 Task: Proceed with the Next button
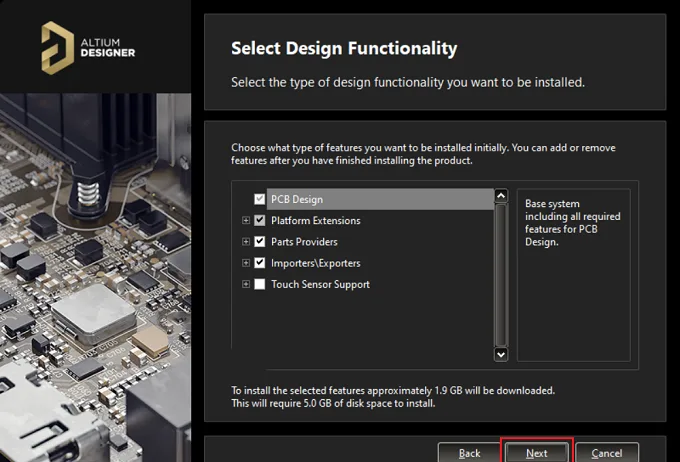tap(537, 453)
